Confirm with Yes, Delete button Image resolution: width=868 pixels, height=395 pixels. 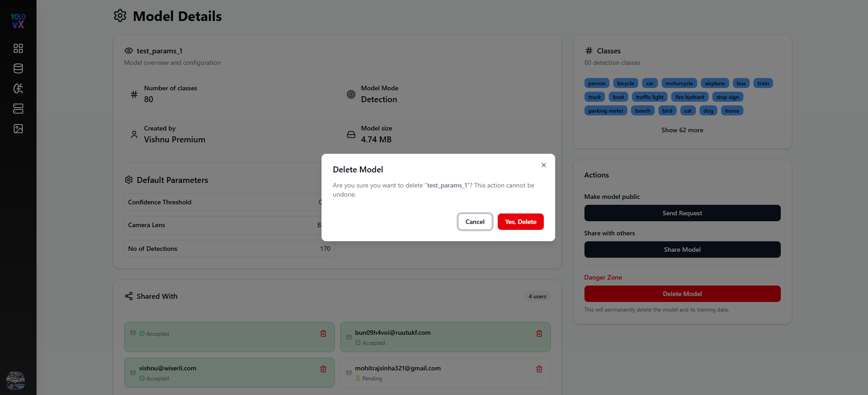tap(521, 222)
